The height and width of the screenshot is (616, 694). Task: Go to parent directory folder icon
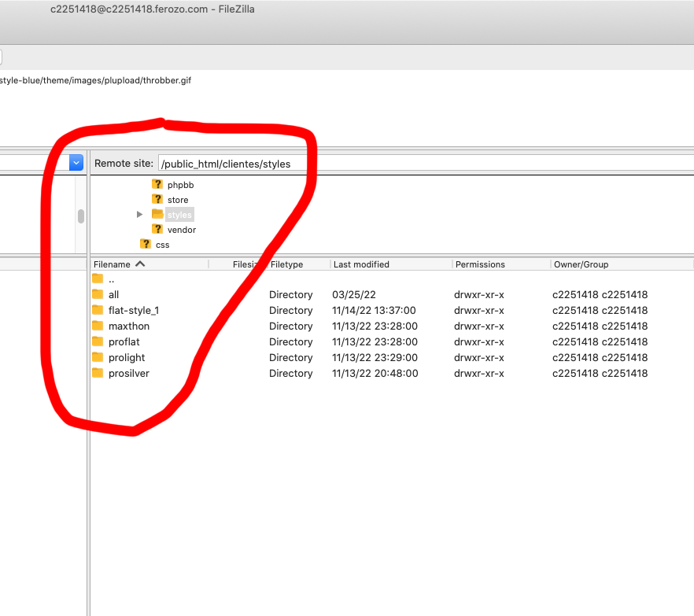click(x=98, y=278)
